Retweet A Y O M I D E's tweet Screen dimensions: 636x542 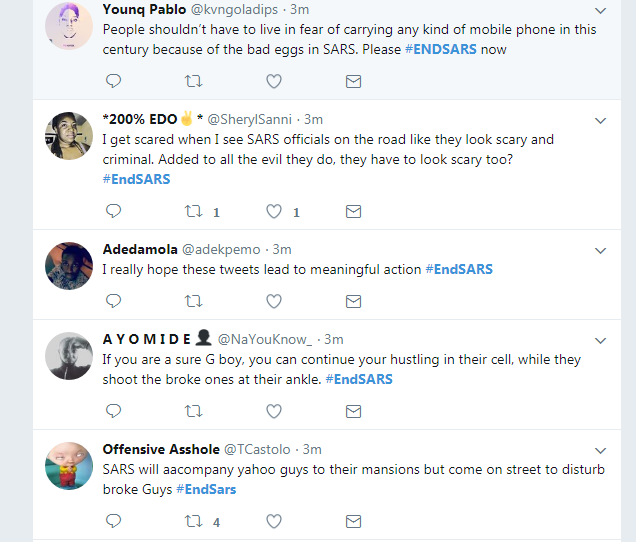[194, 411]
